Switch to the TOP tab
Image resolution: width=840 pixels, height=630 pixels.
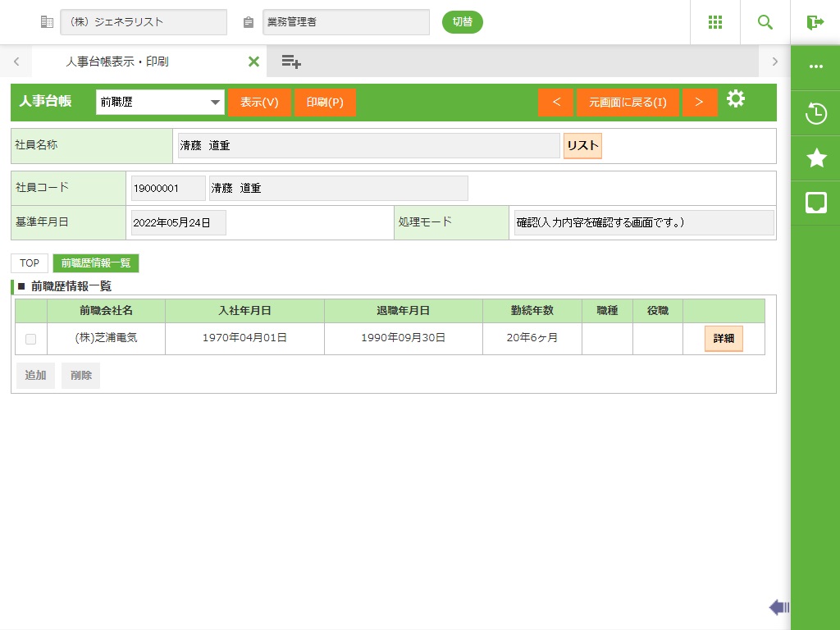click(30, 263)
